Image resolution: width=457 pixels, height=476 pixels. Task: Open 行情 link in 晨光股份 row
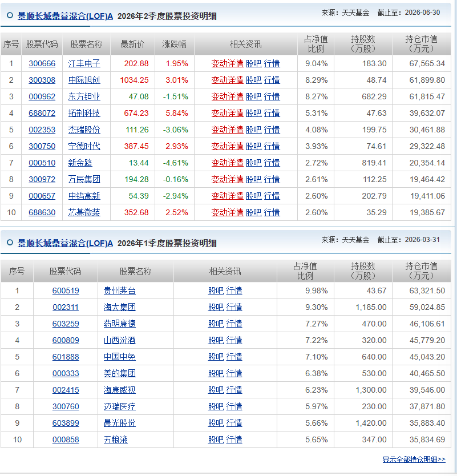coord(234,423)
